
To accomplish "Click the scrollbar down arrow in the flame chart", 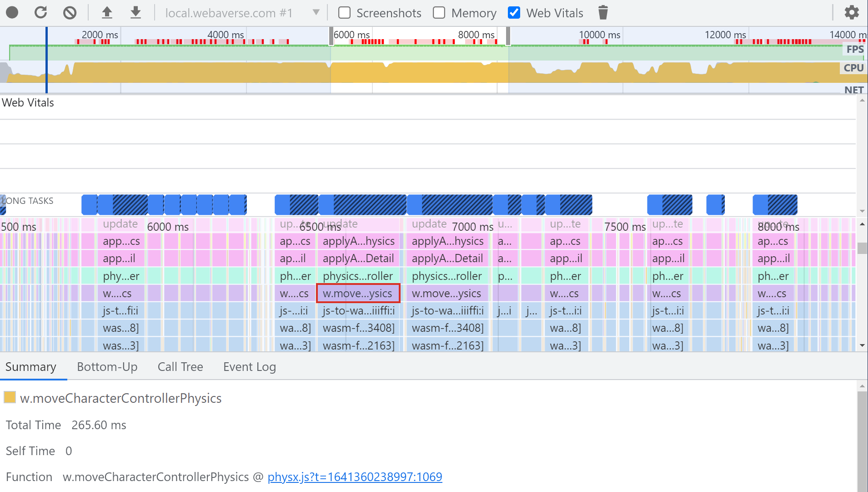I will coord(863,345).
